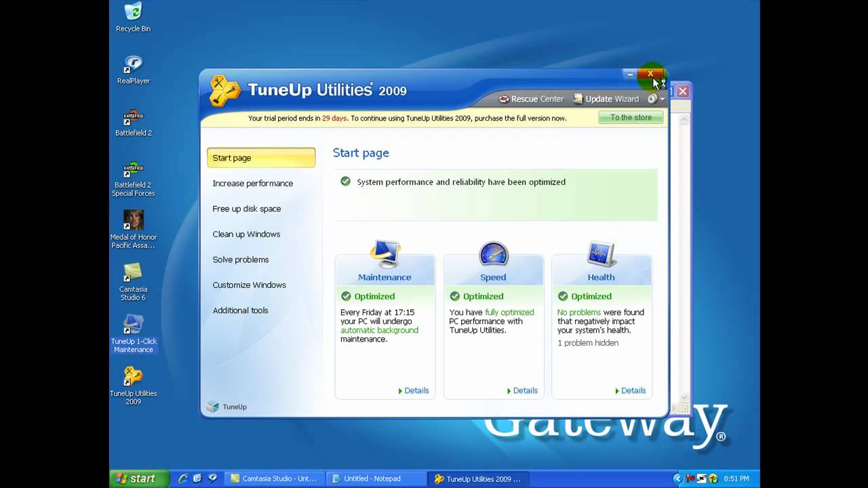868x488 pixels.
Task: Open Details link under Speed
Action: click(x=521, y=390)
